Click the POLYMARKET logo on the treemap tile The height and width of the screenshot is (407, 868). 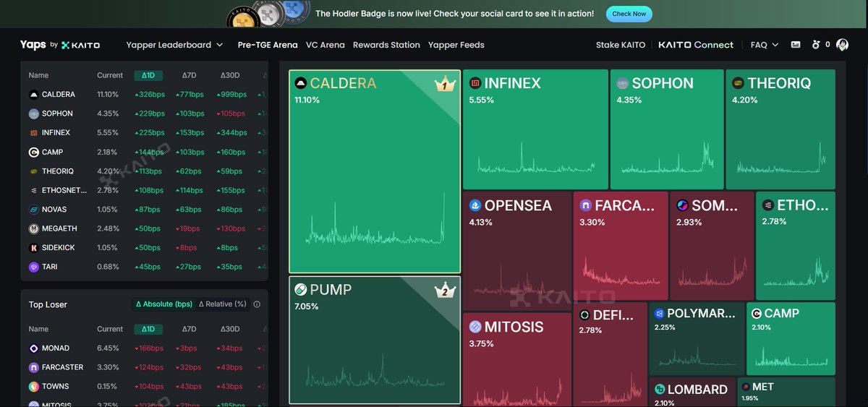(x=659, y=314)
